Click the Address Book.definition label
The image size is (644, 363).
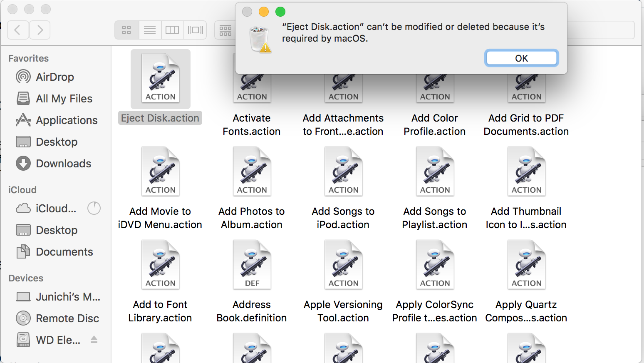coord(252,311)
